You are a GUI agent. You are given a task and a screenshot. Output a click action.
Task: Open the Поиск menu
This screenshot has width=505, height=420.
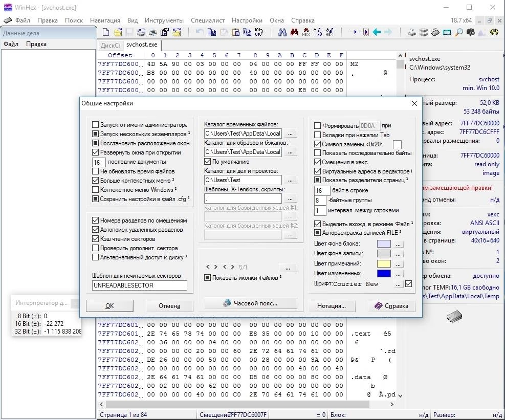point(74,20)
